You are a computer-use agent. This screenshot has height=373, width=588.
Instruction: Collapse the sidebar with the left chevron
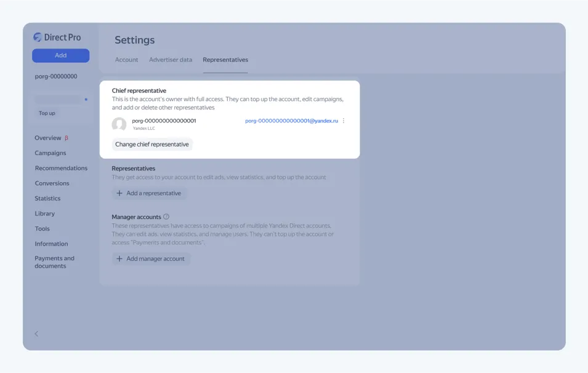(x=36, y=334)
